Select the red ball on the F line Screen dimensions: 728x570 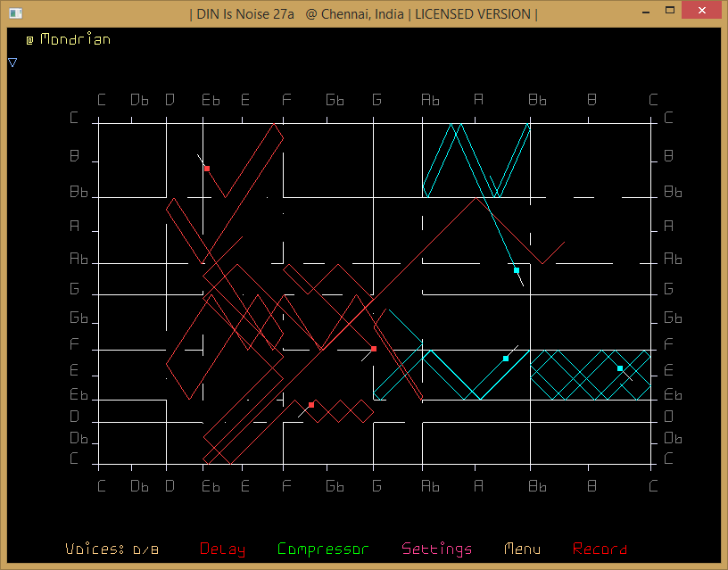tap(374, 349)
